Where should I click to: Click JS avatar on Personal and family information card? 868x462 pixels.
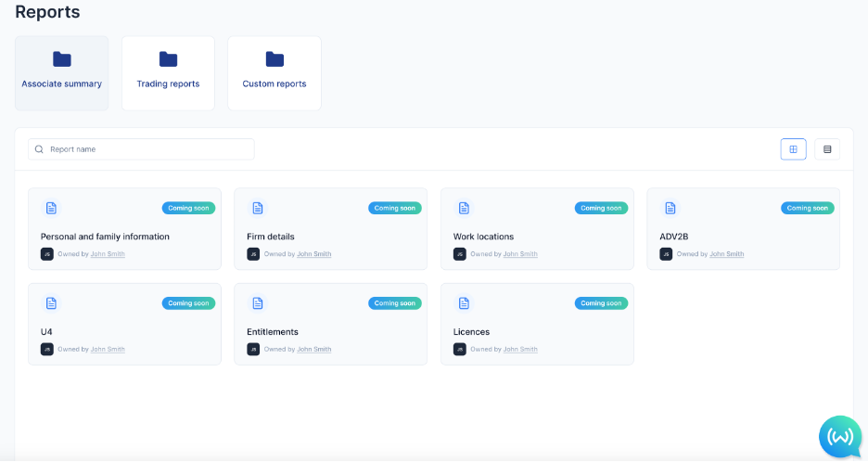click(47, 253)
